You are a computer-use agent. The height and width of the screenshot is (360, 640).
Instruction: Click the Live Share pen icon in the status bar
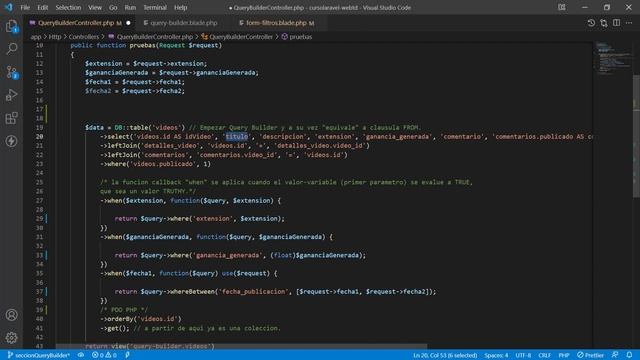click(x=127, y=355)
